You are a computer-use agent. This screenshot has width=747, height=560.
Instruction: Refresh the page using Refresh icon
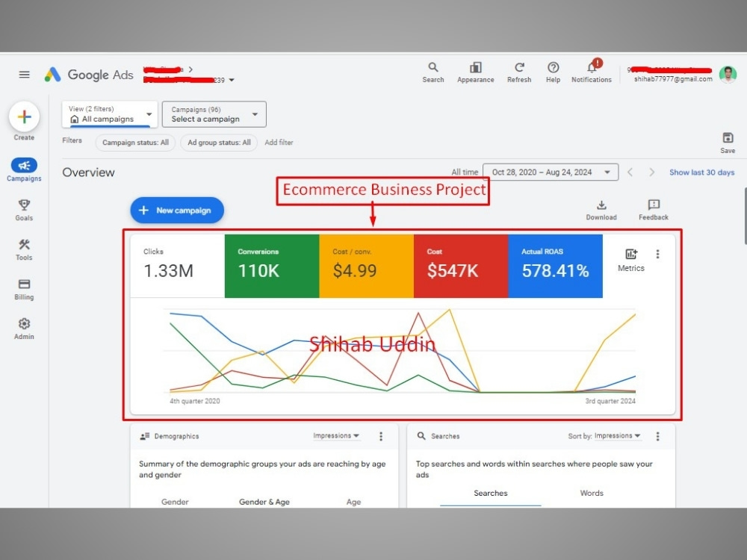click(x=519, y=72)
